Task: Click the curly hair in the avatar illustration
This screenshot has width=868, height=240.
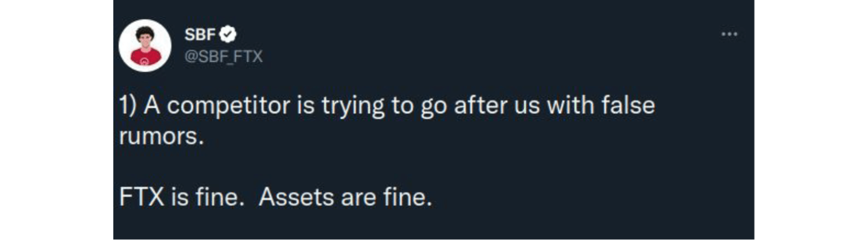Action: point(145,31)
